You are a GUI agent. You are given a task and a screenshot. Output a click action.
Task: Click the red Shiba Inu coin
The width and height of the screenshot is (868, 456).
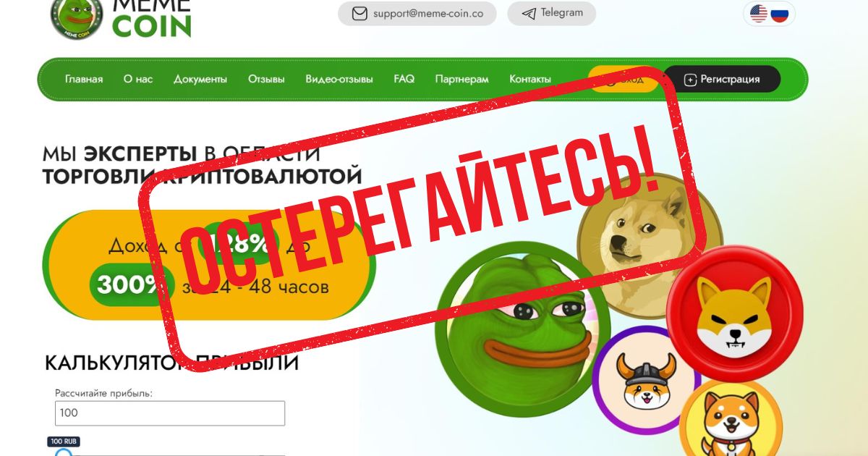(x=734, y=313)
